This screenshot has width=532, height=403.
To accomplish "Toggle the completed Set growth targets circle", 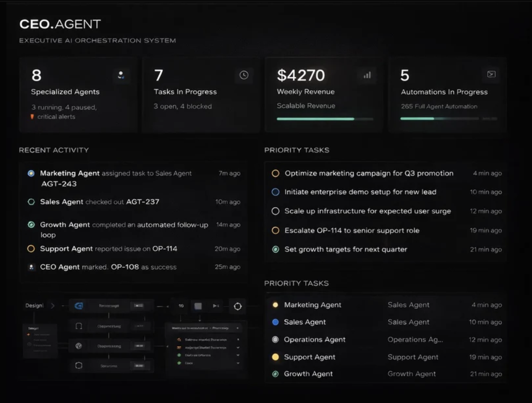I will [275, 249].
